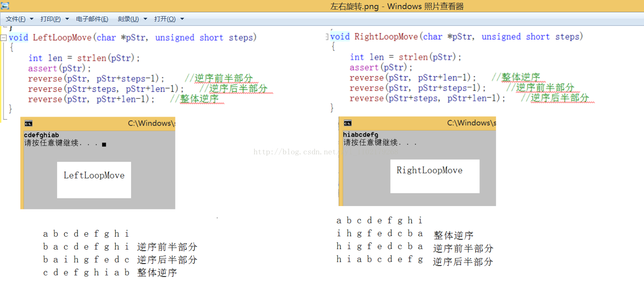Click the 电子邮件(E) button
The height and width of the screenshot is (295, 644).
(x=92, y=19)
